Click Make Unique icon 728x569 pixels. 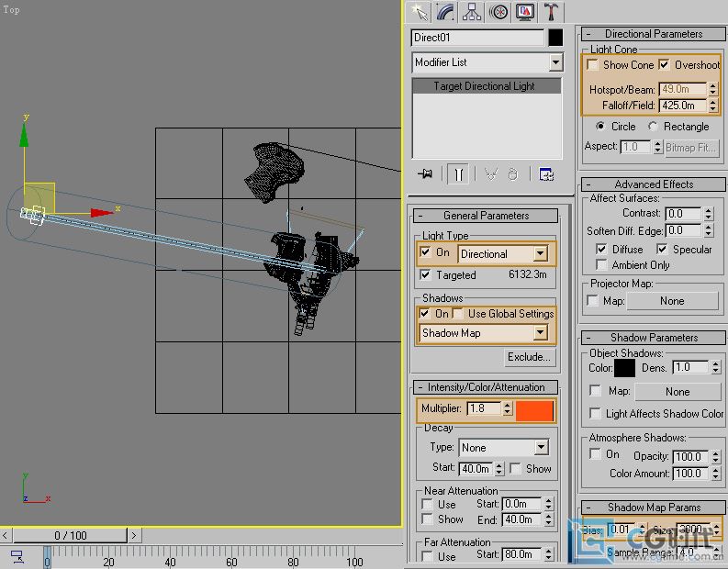[x=491, y=174]
